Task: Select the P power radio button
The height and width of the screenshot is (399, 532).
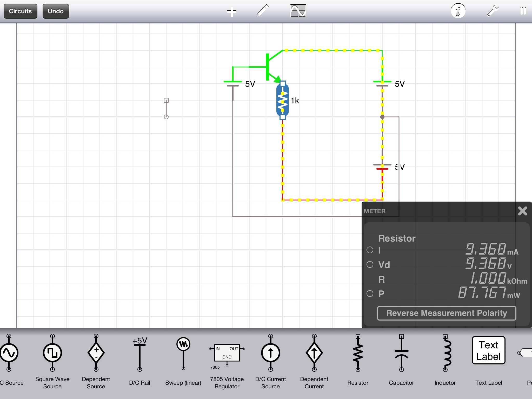Action: pos(370,294)
